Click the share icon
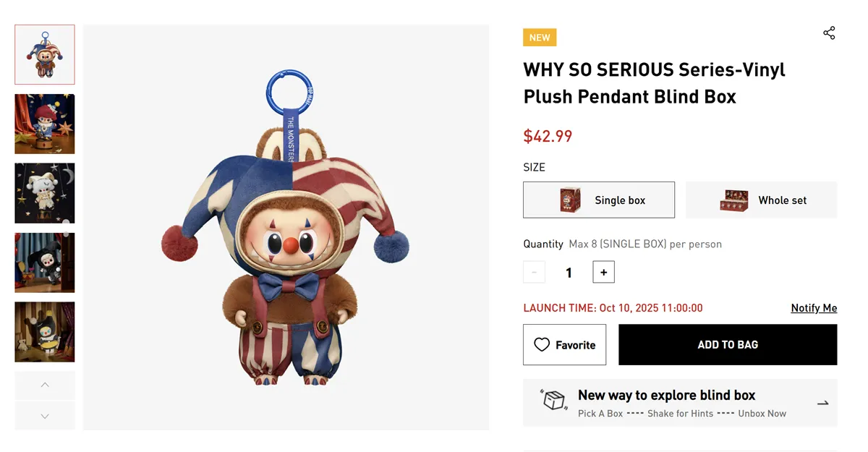The width and height of the screenshot is (868, 452). (829, 33)
